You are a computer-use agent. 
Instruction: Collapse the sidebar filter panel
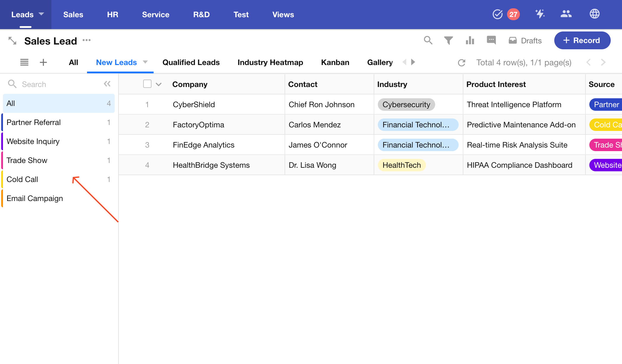pos(107,84)
